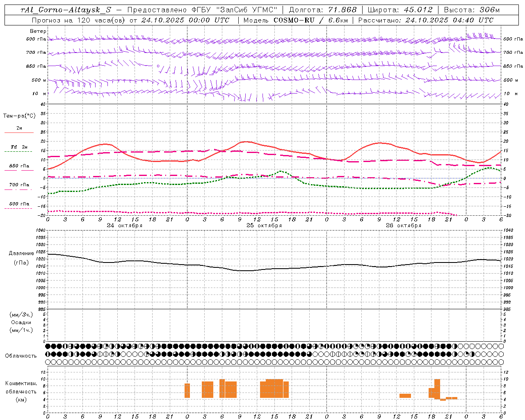Click the Конвективн. облачность (км) label
This screenshot has width=525, height=420.
pyautogui.click(x=21, y=391)
